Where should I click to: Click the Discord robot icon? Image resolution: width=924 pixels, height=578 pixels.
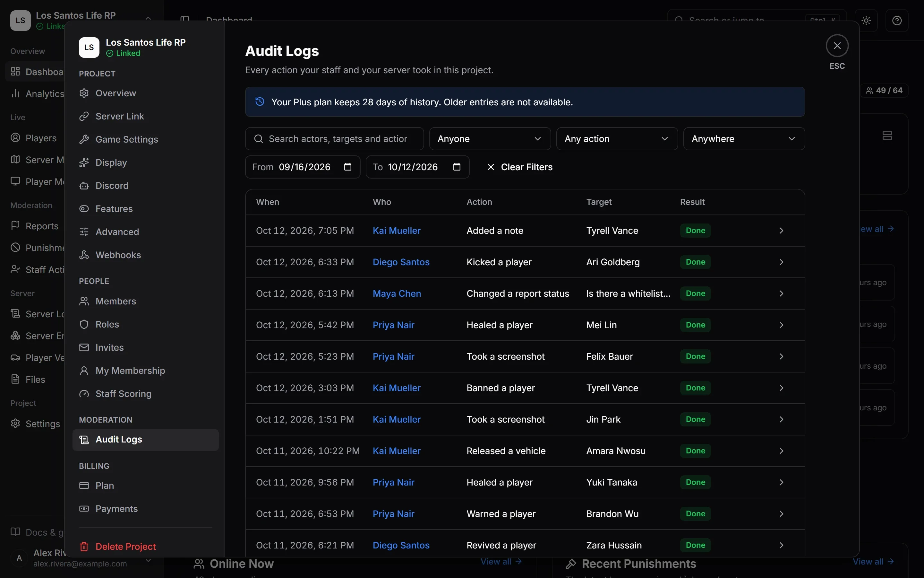point(84,186)
